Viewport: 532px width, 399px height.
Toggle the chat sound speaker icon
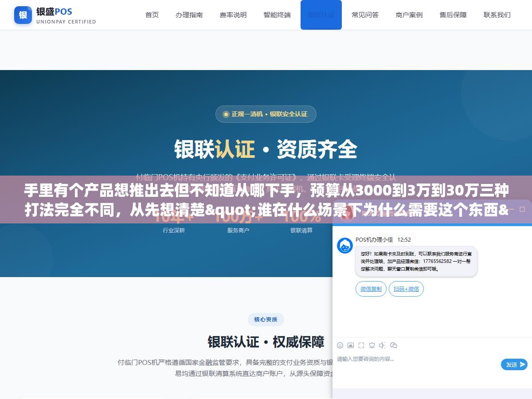coord(383,345)
